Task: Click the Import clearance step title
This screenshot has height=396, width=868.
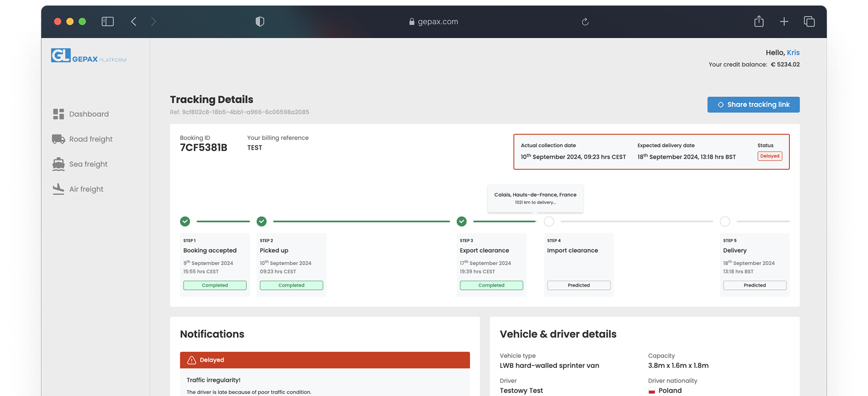Action: click(x=572, y=251)
